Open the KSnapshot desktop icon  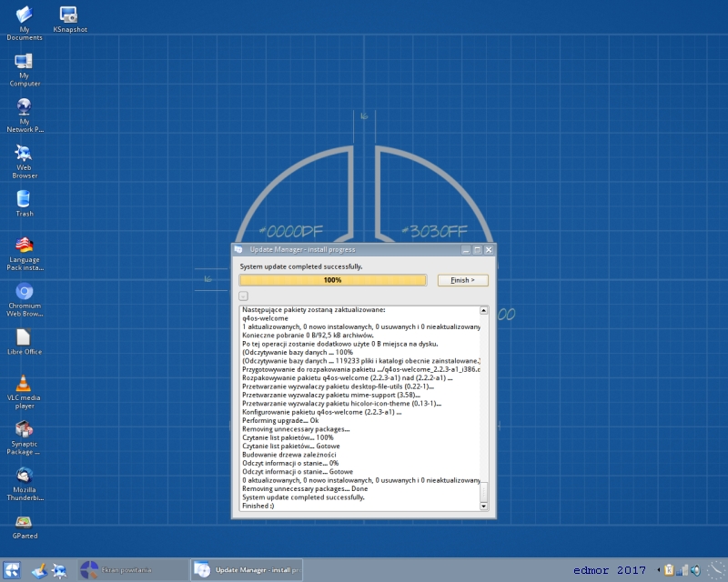[x=70, y=19]
